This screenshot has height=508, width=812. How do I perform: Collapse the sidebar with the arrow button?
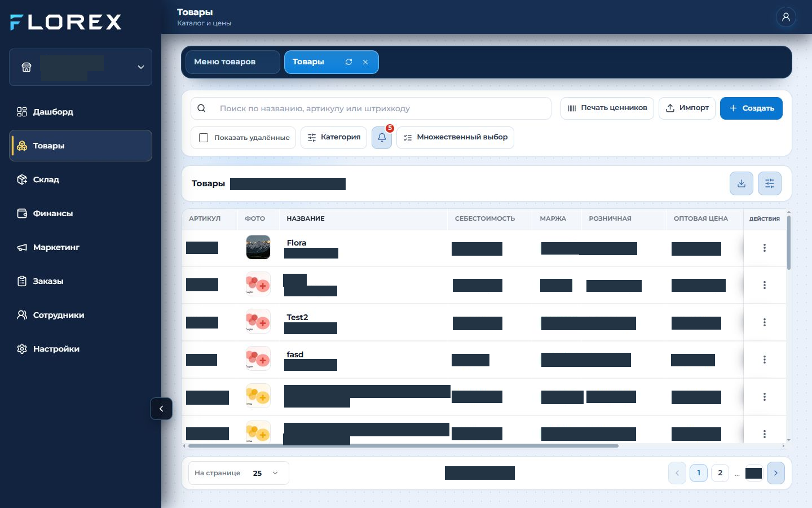tap(161, 409)
